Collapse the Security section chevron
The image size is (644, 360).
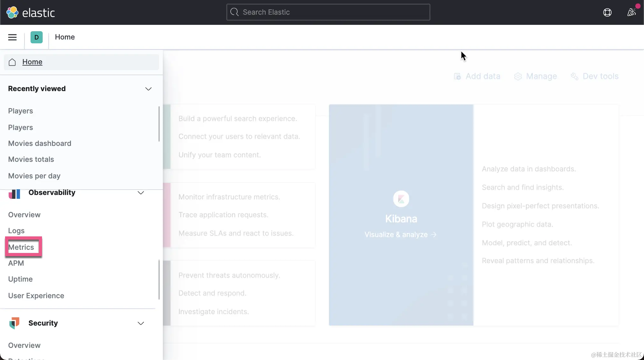[141, 323]
